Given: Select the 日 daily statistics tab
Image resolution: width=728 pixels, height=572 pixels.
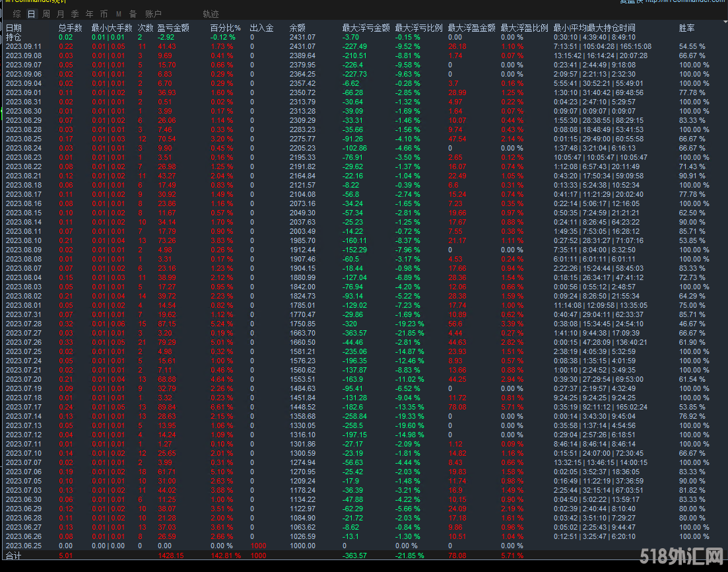Looking at the screenshot, I should 31,14.
